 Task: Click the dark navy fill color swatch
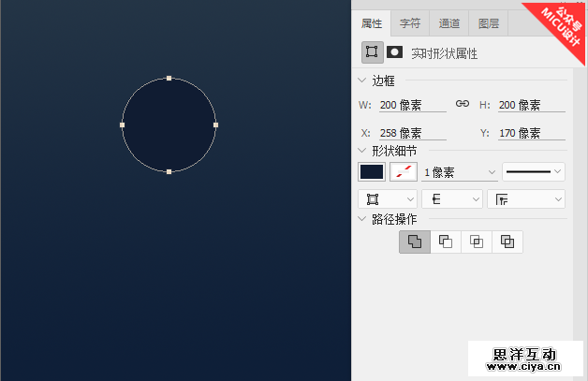pyautogui.click(x=372, y=171)
